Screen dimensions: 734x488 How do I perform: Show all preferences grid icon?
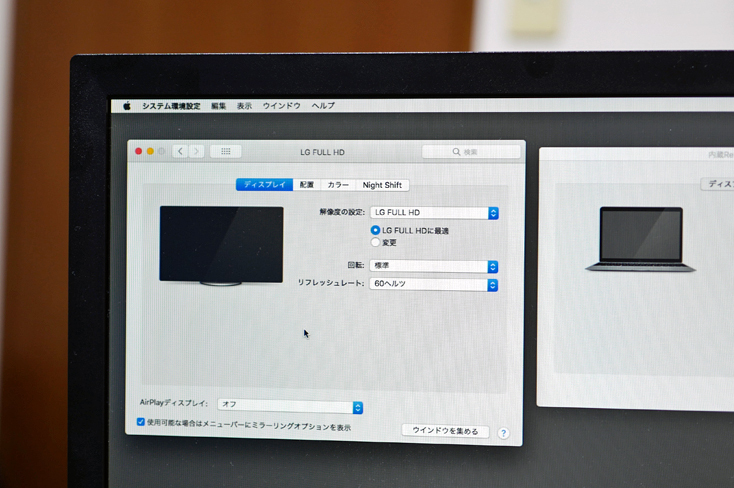[x=226, y=151]
